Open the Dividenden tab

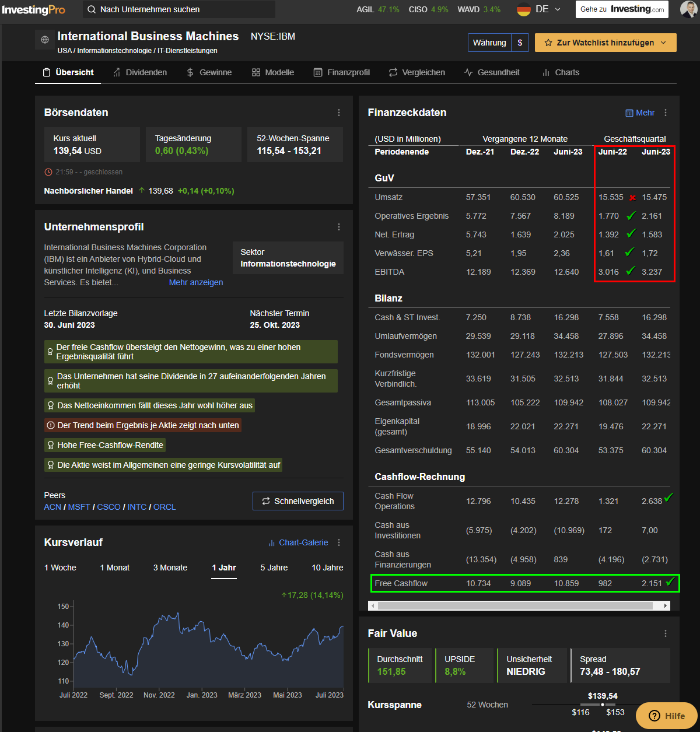140,72
